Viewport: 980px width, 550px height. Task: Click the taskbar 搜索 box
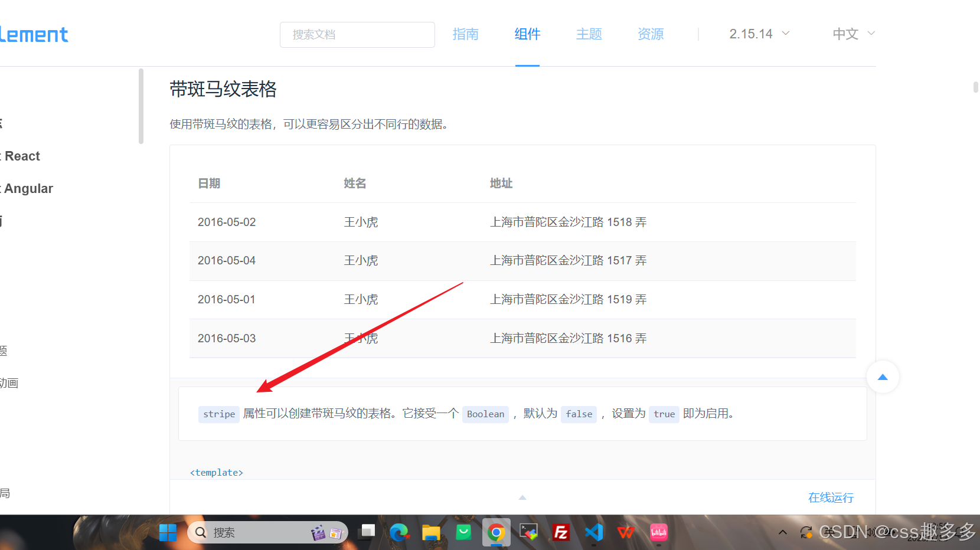(x=267, y=533)
